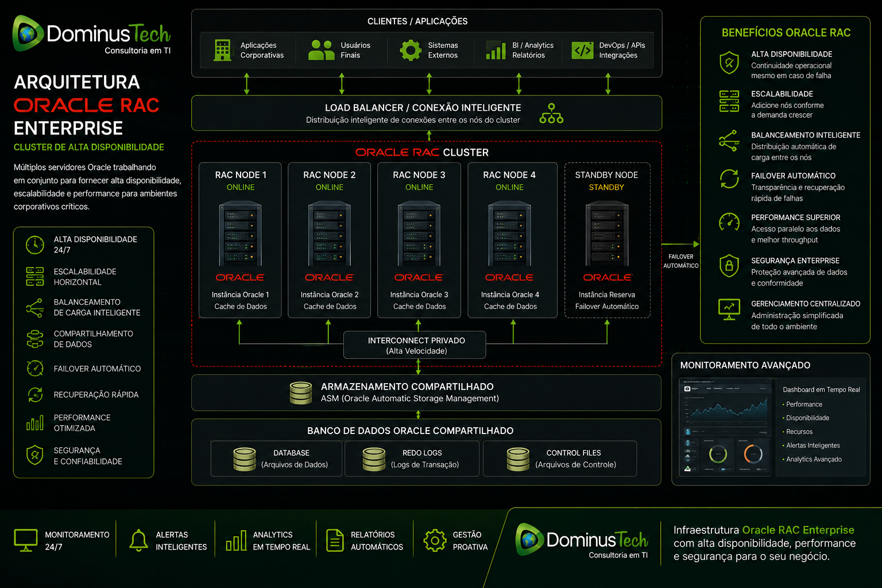This screenshot has height=588, width=882.
Task: Click the Compartilhamento de Dados icon
Action: (x=35, y=339)
